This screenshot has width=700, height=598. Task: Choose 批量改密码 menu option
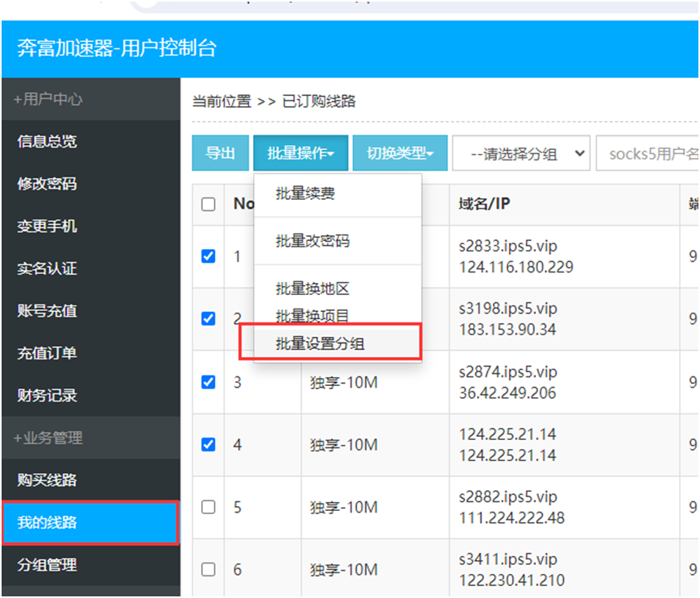coord(313,241)
